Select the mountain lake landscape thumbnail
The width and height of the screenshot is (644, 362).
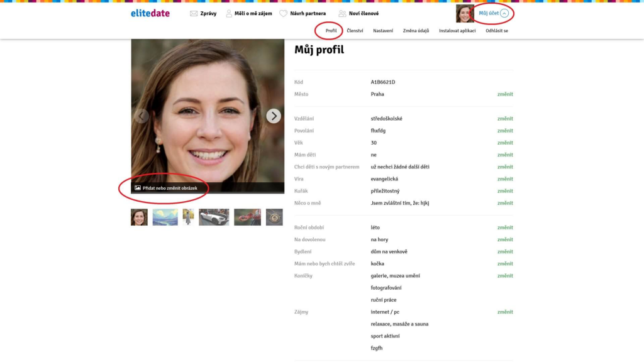[x=165, y=217]
